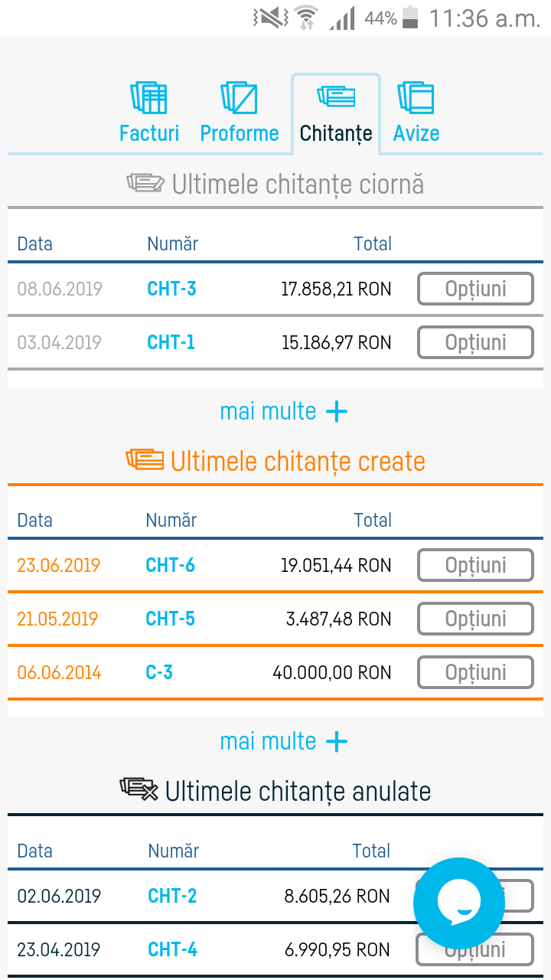Open Opțiuni for receipt C-3
The height and width of the screenshot is (980, 551).
[x=474, y=672]
